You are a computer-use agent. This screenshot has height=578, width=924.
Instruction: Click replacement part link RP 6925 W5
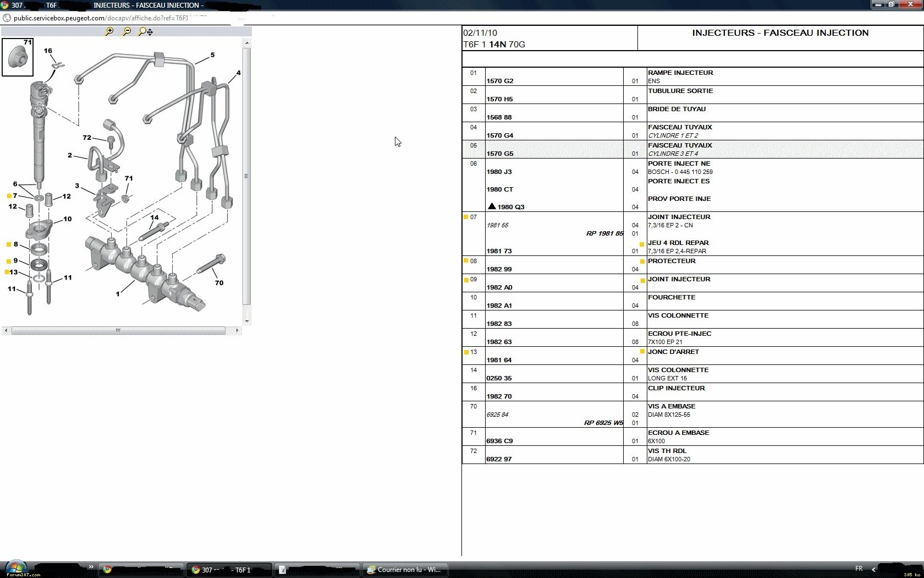[603, 423]
